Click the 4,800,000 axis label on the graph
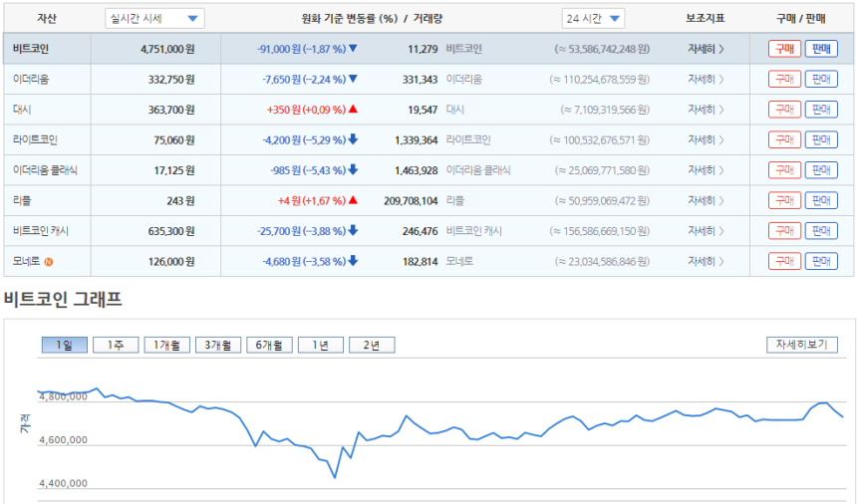The height and width of the screenshot is (504, 857). (63, 397)
